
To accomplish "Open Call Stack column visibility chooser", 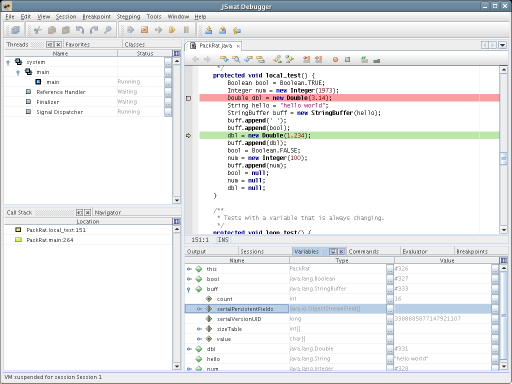I will pyautogui.click(x=176, y=222).
